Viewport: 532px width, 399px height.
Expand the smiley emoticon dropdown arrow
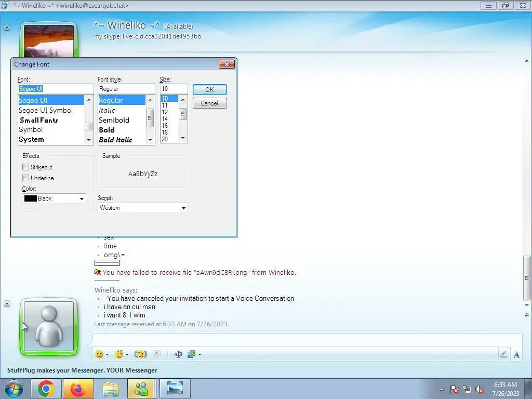[x=107, y=354]
